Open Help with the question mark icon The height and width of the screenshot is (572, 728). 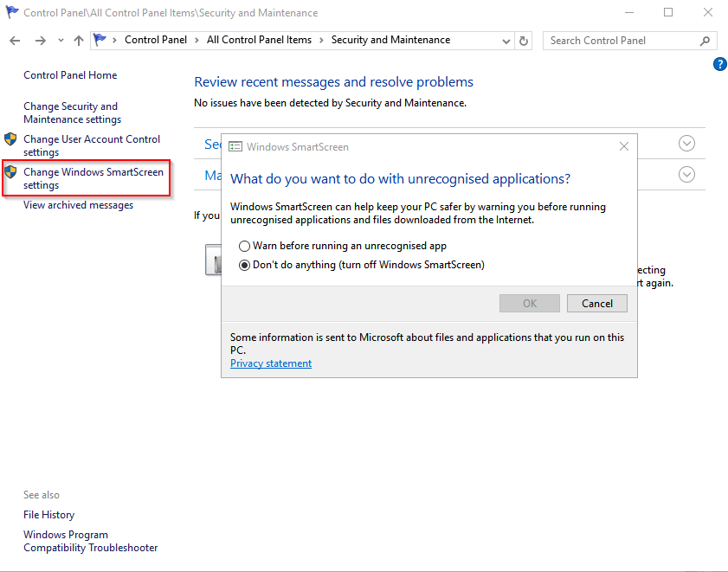coord(720,64)
